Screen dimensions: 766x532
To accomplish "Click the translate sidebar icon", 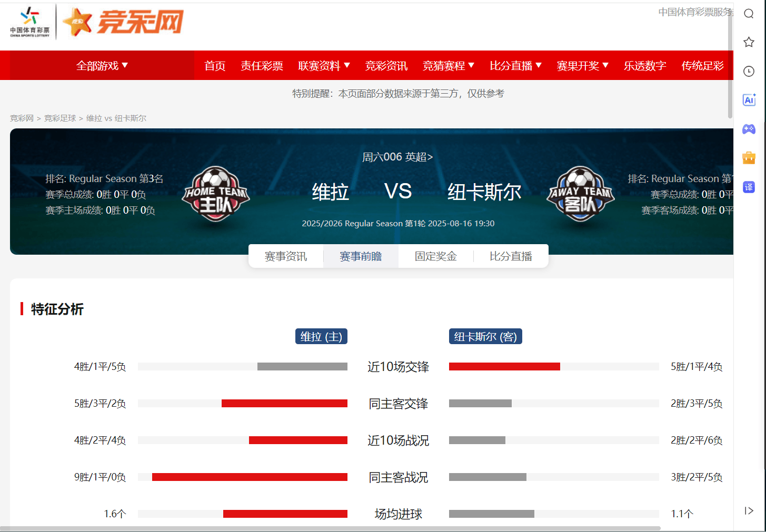I will [x=749, y=187].
